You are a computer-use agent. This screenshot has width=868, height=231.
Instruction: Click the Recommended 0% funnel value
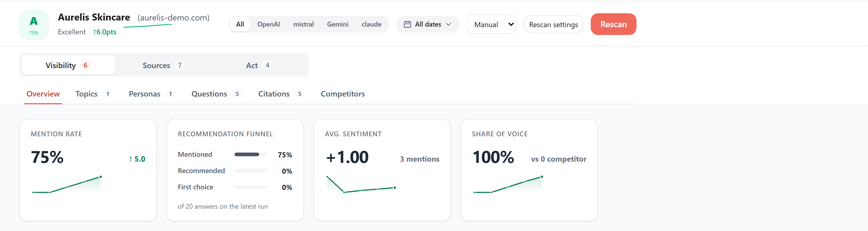(x=287, y=171)
